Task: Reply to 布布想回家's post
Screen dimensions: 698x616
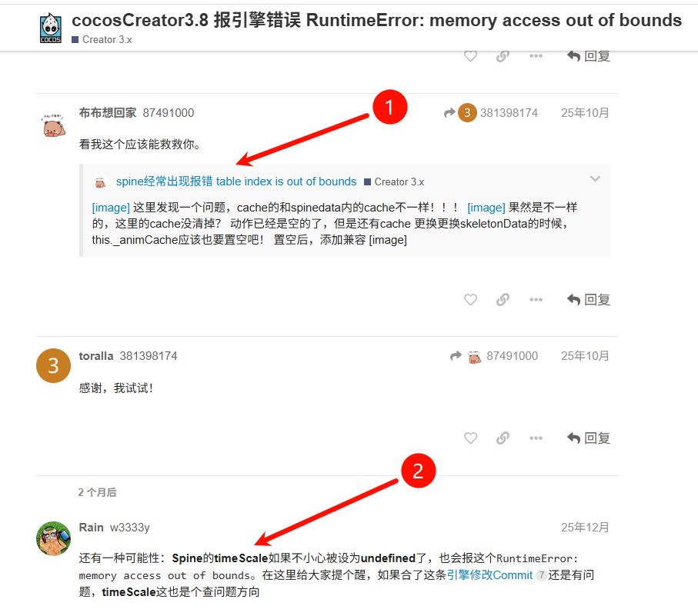Action: [x=588, y=299]
